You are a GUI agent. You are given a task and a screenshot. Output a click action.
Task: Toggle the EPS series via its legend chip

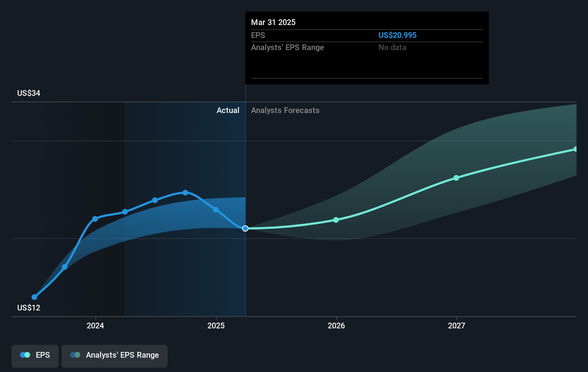click(35, 356)
